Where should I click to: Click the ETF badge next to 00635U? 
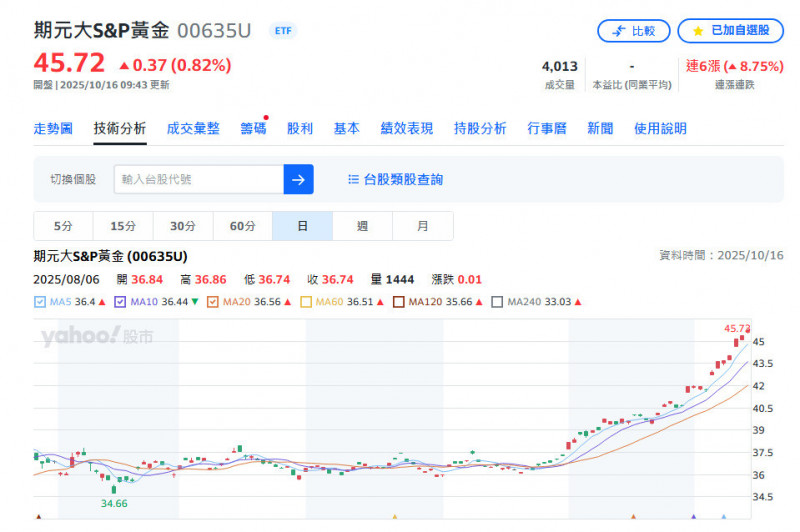pos(283,31)
